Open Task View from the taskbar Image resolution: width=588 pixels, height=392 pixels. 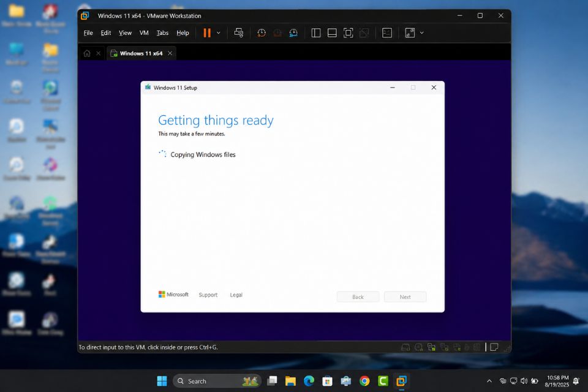click(x=272, y=381)
